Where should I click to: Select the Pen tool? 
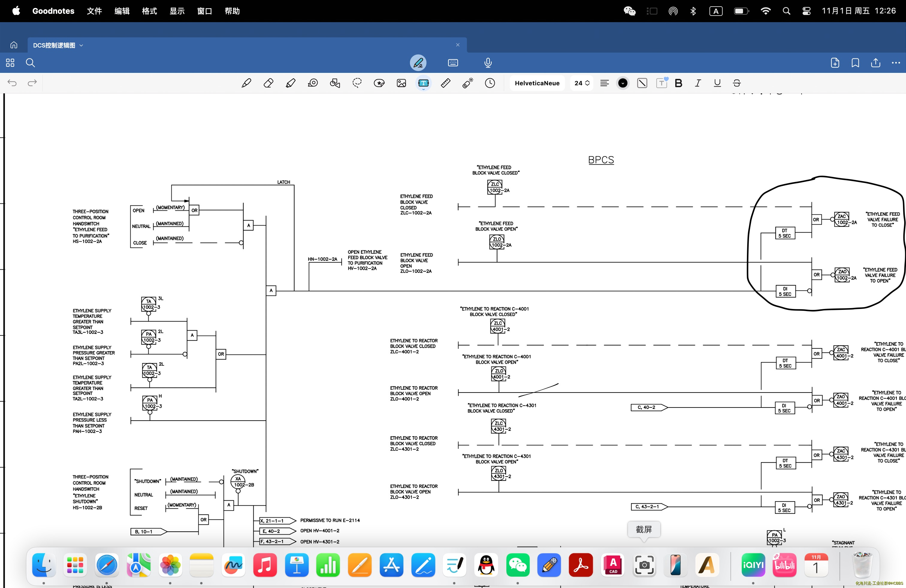[x=246, y=83]
